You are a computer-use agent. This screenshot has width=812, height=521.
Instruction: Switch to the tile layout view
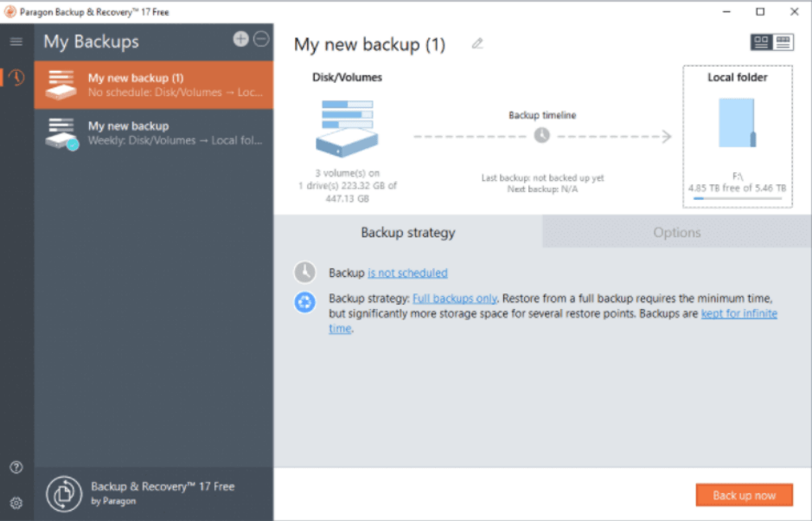tap(761, 42)
